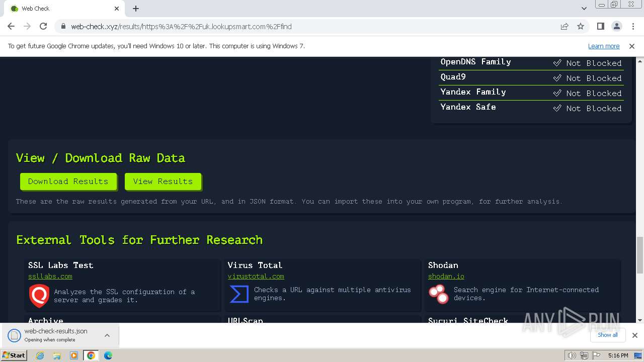Viewport: 644px width, 362px height.
Task: Select the Virus Total card heading
Action: point(255,265)
